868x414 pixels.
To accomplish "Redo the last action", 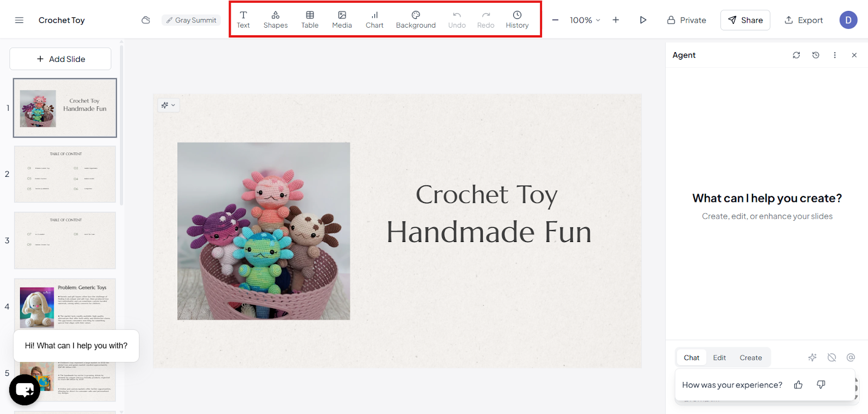I will coord(486,20).
